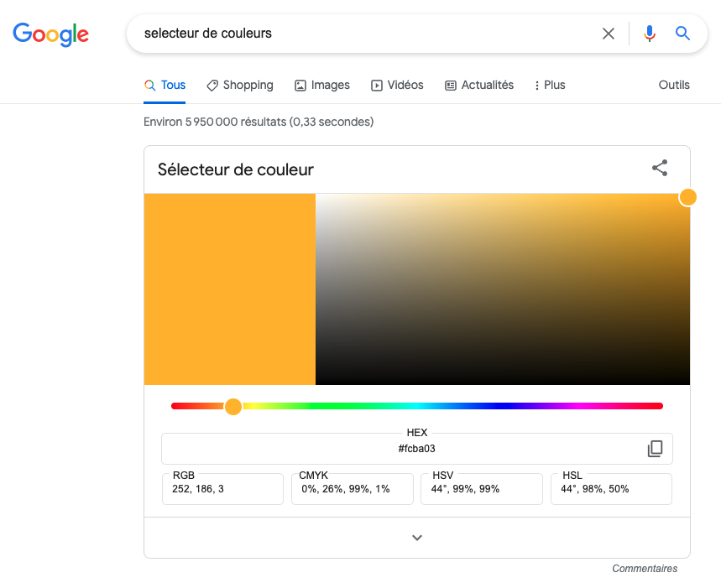
Task: Click the HSL value field
Action: [x=611, y=489]
